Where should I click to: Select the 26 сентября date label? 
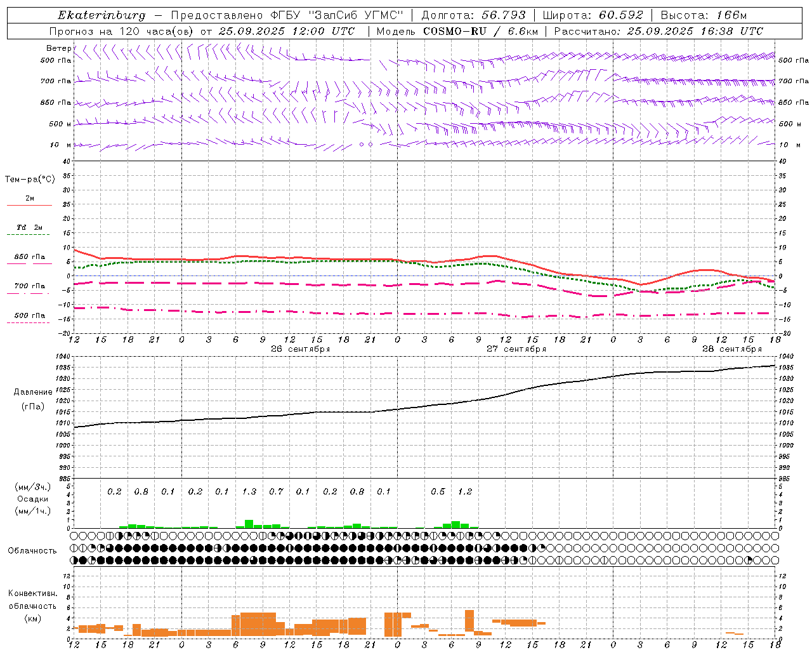click(x=300, y=349)
